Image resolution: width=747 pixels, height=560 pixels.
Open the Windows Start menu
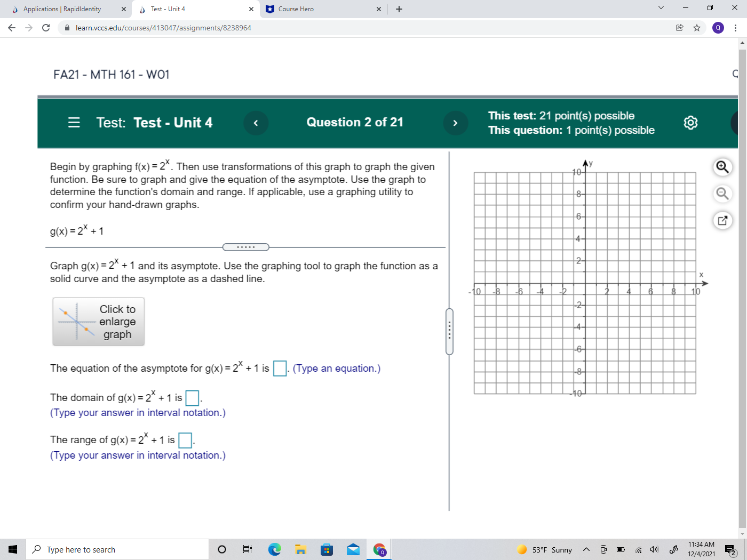(x=13, y=549)
